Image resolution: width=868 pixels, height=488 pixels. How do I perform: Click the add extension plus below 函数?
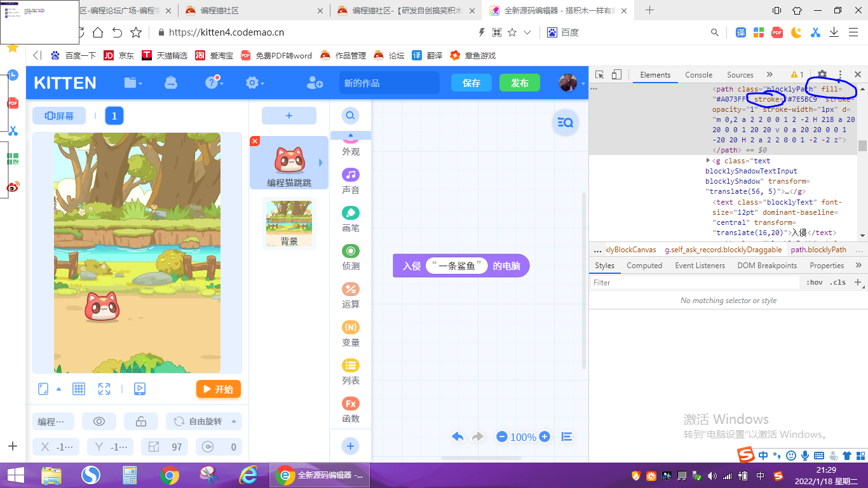tap(350, 446)
